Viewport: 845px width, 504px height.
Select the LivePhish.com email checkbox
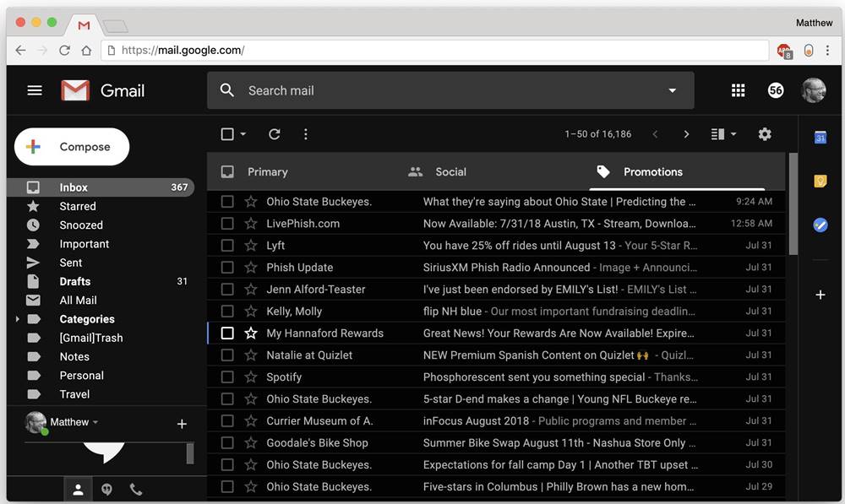[227, 224]
